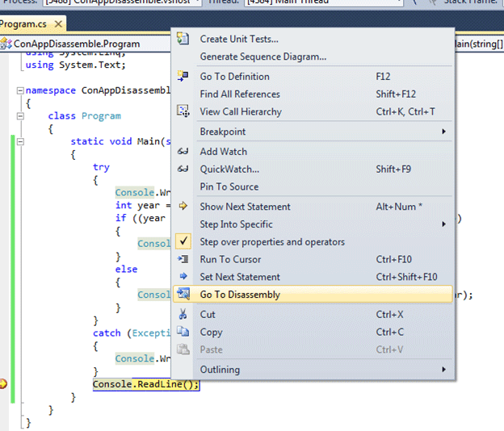Collapse the namespace ConAppDisassemble block
The image size is (504, 431).
pyautogui.click(x=20, y=90)
